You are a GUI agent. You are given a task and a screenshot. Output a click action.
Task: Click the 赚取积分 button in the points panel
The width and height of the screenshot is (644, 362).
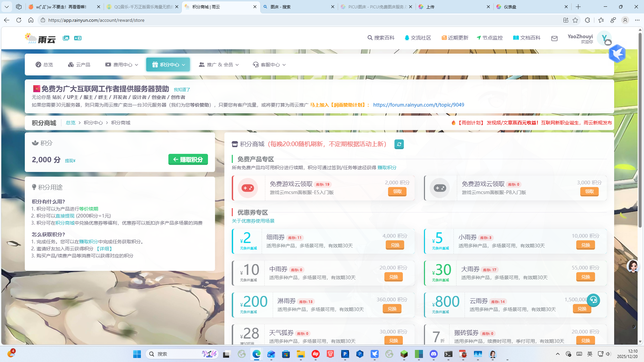188,159
